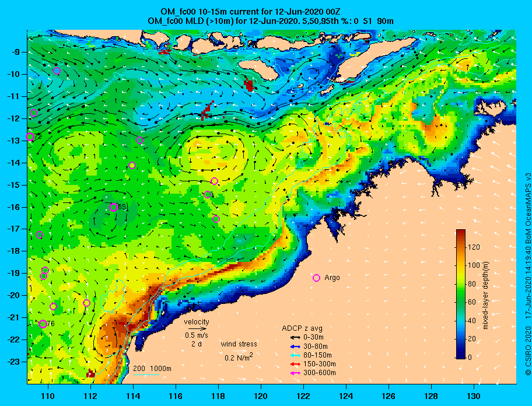
Task: Click the '30-80m' legend text
Action: tap(315, 346)
